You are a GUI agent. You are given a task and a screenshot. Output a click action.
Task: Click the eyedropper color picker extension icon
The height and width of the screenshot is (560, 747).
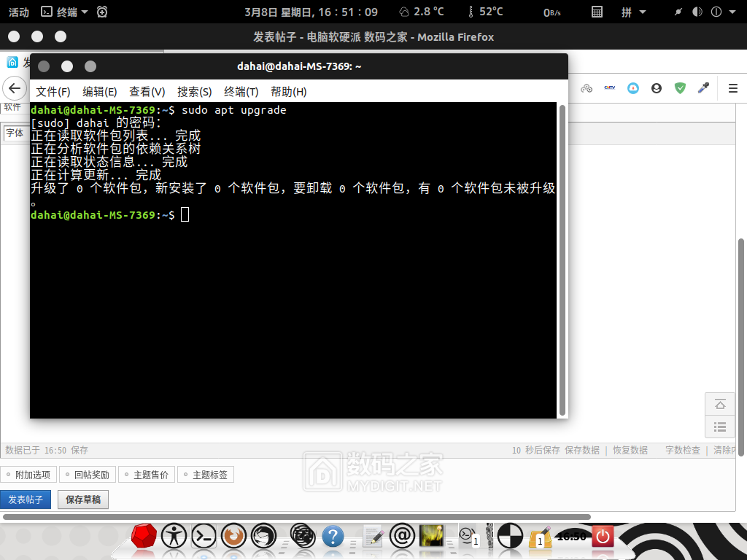(704, 88)
